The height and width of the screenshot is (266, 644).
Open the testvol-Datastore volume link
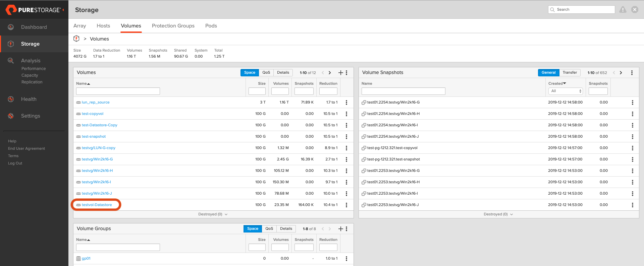coord(97,205)
